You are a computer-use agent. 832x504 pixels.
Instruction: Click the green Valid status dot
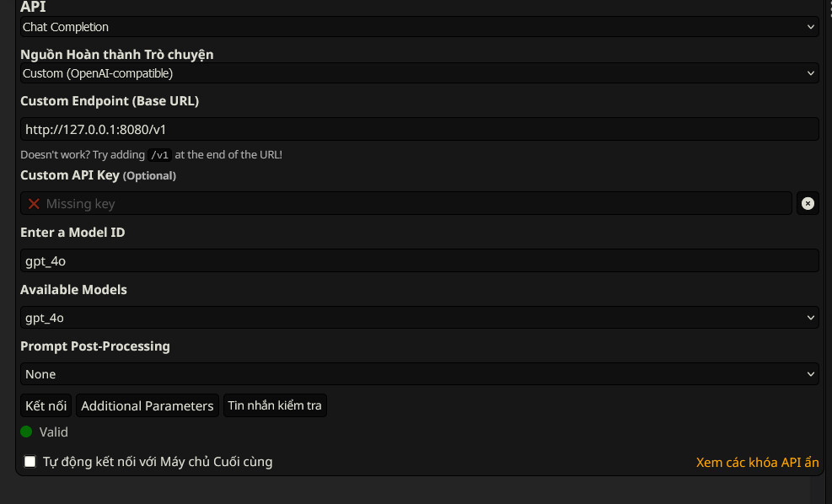(26, 432)
